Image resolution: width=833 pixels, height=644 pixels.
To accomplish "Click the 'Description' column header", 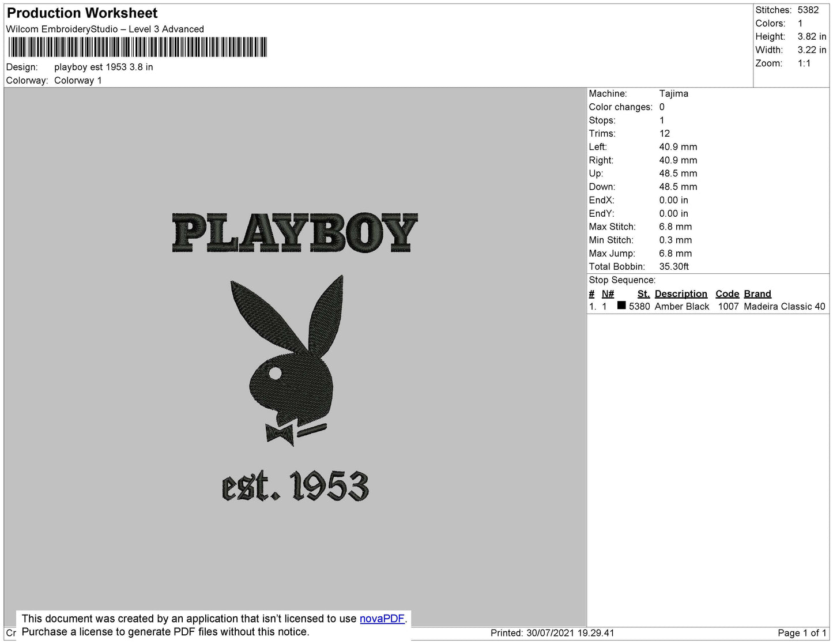I will pyautogui.click(x=681, y=293).
